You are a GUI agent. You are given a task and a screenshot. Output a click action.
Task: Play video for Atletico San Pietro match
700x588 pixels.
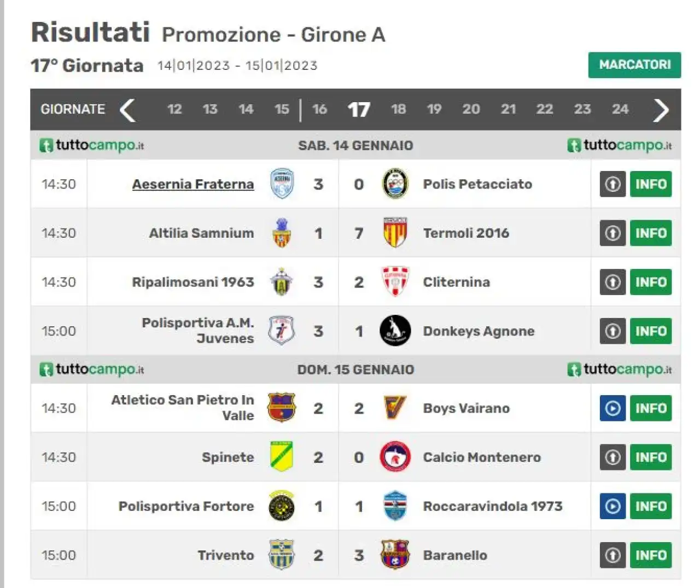click(x=612, y=408)
